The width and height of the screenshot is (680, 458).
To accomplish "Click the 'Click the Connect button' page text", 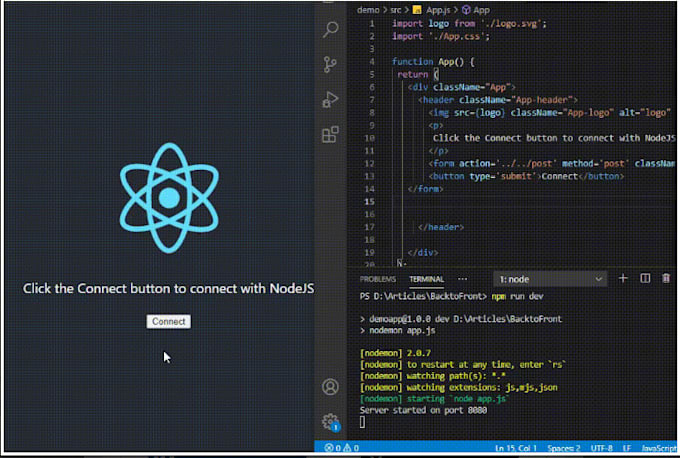I will 168,288.
